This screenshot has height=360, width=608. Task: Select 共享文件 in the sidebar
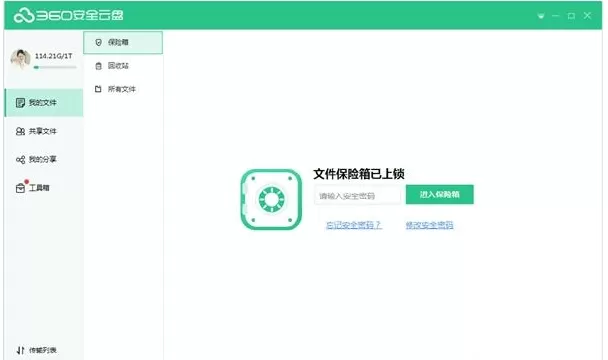click(x=44, y=131)
